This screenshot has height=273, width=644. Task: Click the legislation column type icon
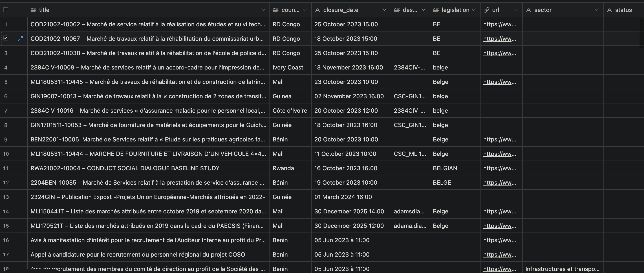point(436,10)
